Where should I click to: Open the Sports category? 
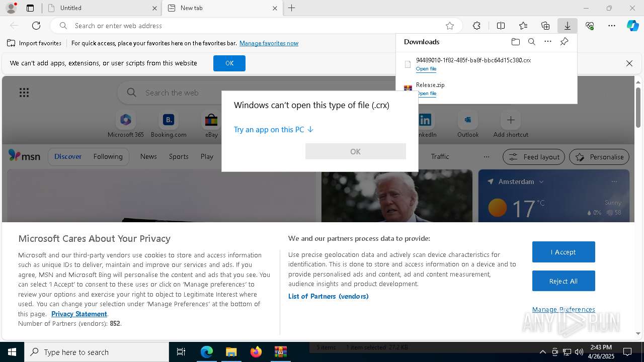179,156
